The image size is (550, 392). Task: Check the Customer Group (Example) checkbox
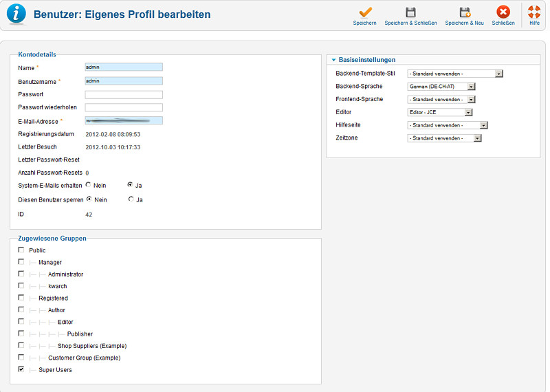(x=21, y=357)
